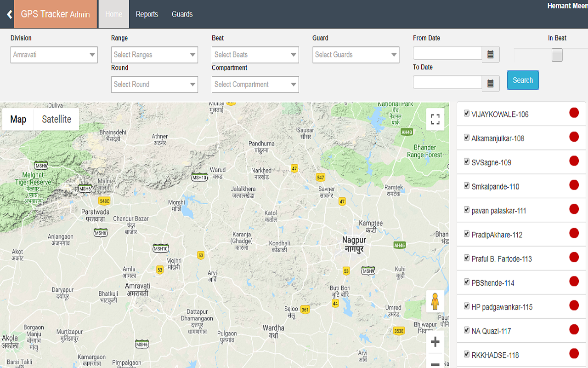Screen dimensions: 588x368
Task: Toggle fullscreen view of the map
Action: tap(435, 120)
